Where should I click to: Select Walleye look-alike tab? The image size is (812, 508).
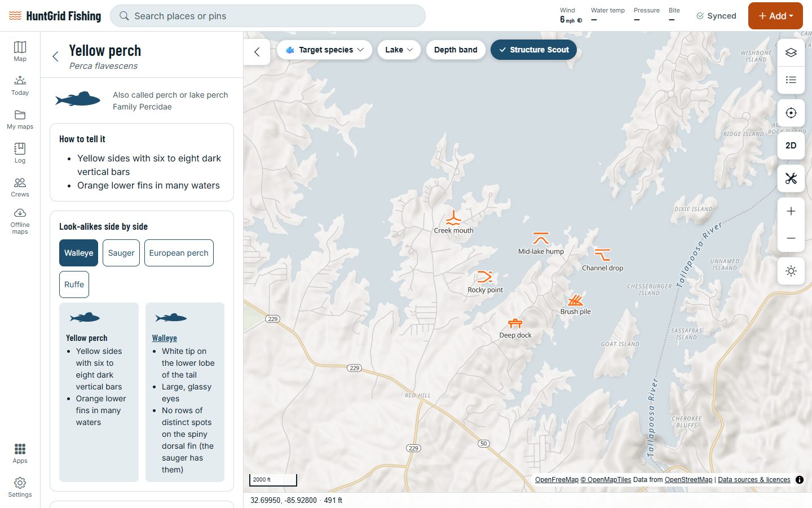(x=78, y=253)
